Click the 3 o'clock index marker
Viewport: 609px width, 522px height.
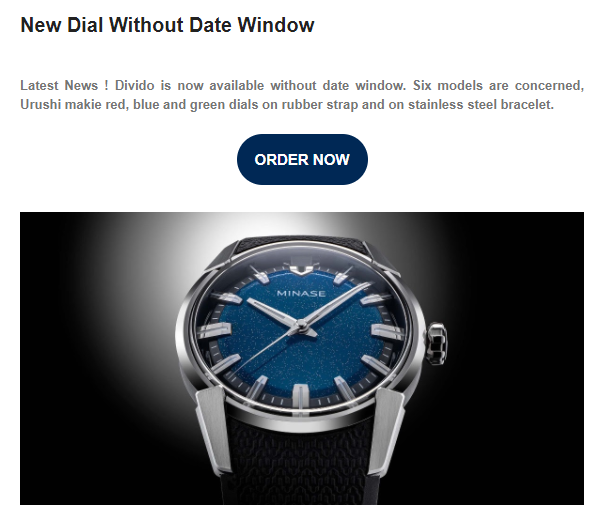coord(388,331)
